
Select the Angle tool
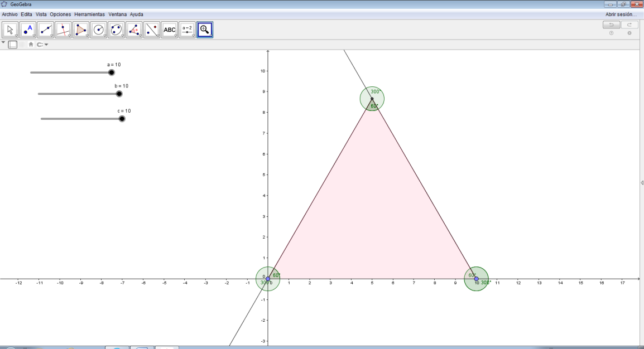[x=134, y=30]
